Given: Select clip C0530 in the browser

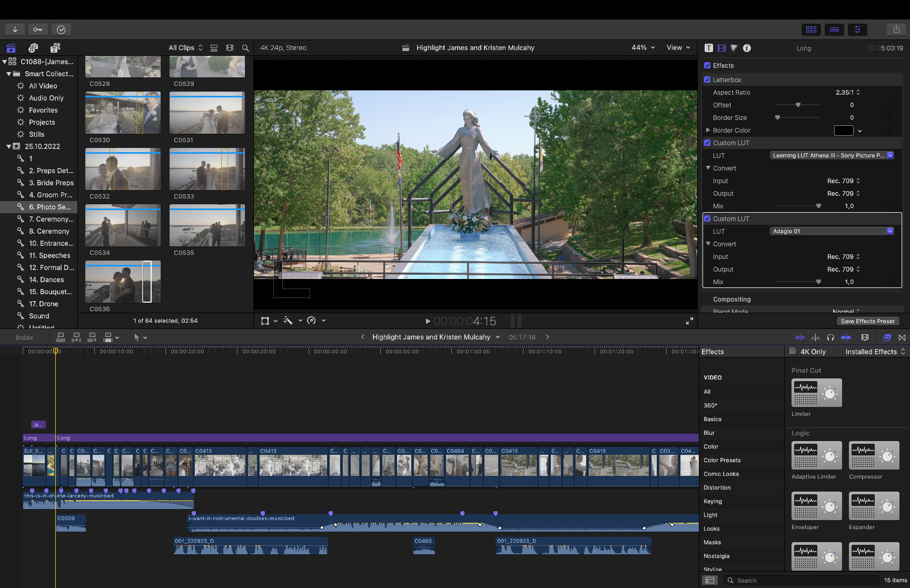Looking at the screenshot, I should (x=123, y=112).
